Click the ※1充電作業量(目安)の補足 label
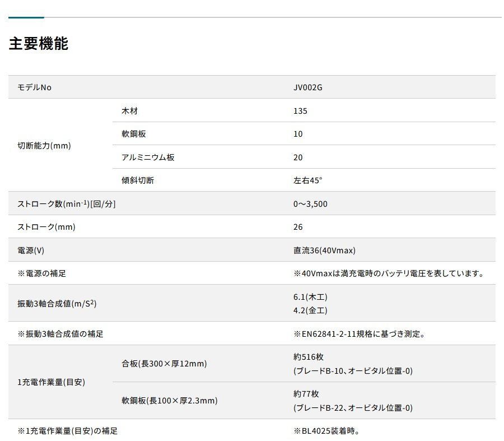The width and height of the screenshot is (504, 441). (x=68, y=431)
